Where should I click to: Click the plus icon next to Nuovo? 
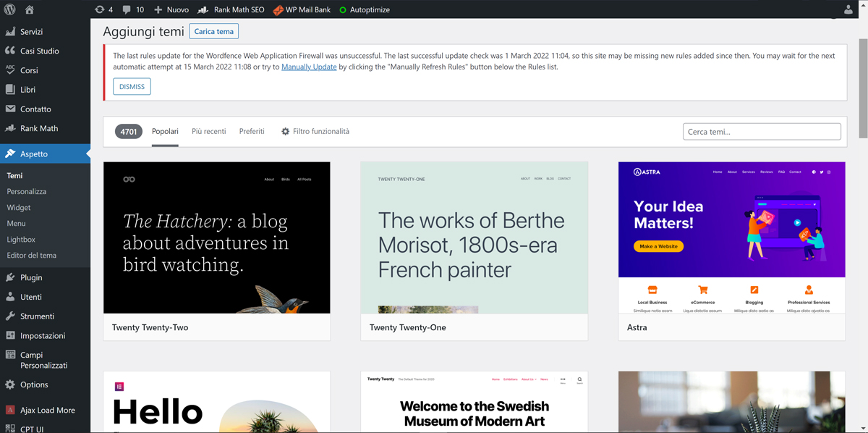(158, 9)
